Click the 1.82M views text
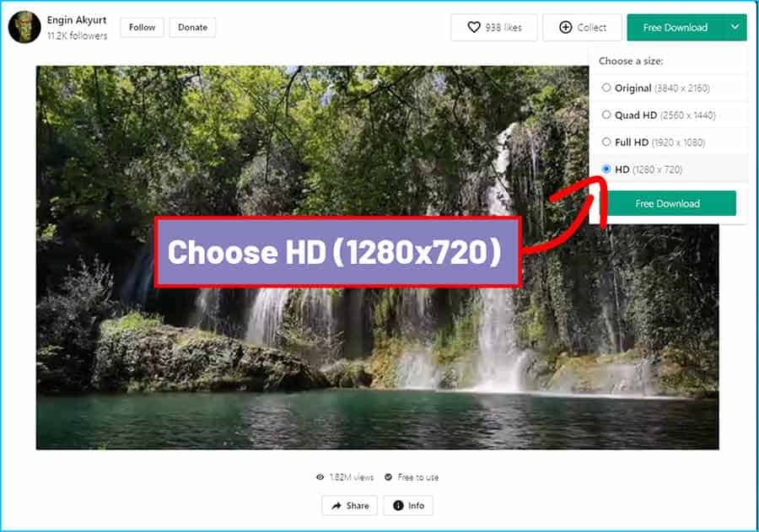 pos(352,477)
